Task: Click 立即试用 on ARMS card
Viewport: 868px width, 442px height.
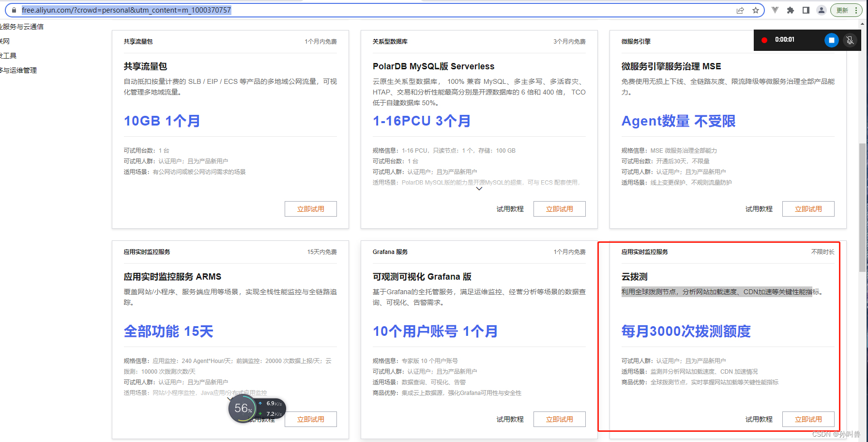Action: tap(311, 419)
